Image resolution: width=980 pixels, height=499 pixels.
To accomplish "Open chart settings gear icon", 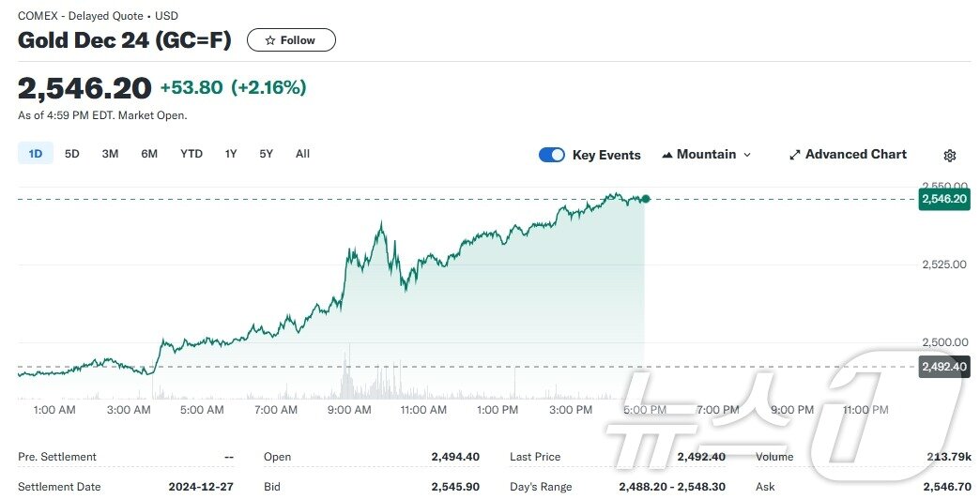I will click(x=949, y=156).
